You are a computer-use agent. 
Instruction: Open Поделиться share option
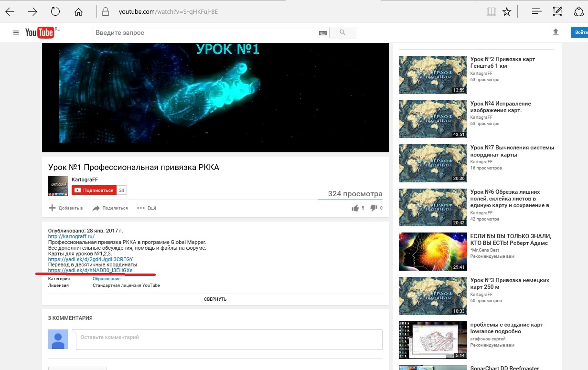(110, 208)
